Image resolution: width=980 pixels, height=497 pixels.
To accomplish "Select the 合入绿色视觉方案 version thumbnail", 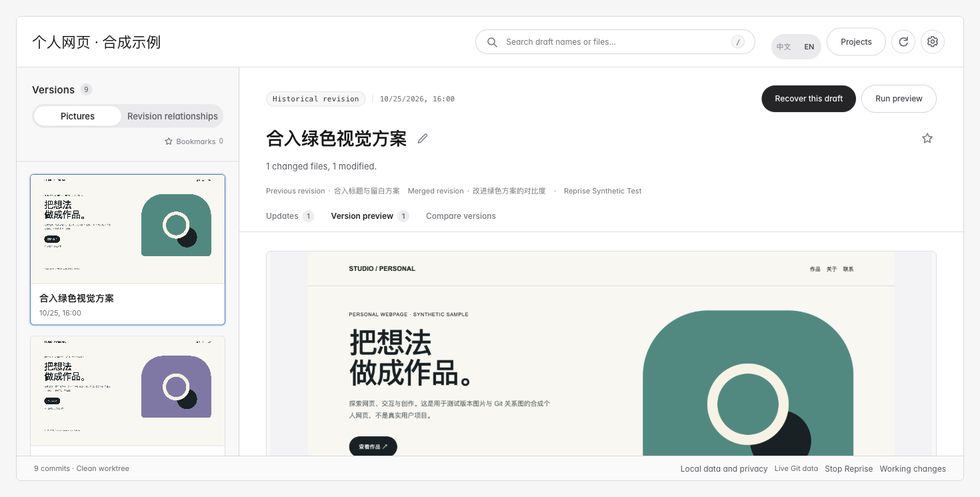I will pos(127,250).
